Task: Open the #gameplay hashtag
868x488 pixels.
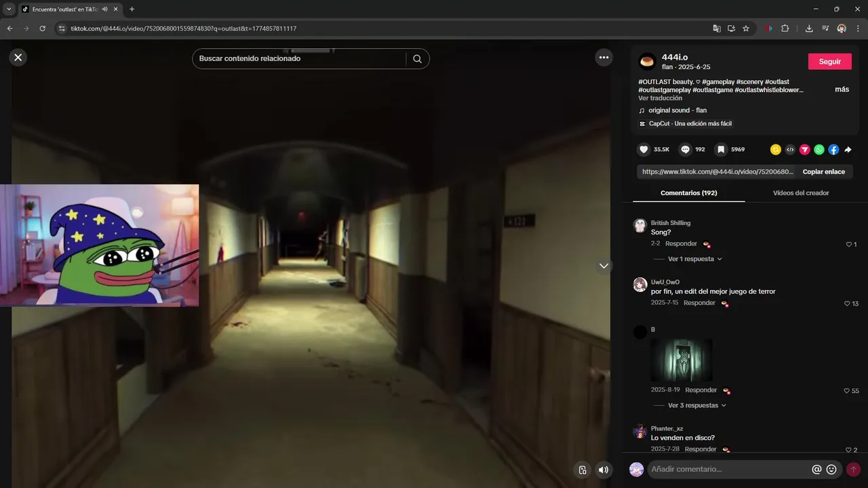Action: click(x=717, y=82)
